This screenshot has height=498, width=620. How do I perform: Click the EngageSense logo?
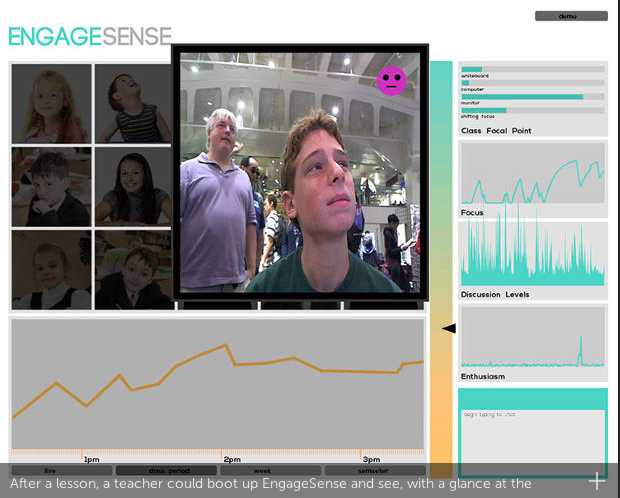click(90, 36)
